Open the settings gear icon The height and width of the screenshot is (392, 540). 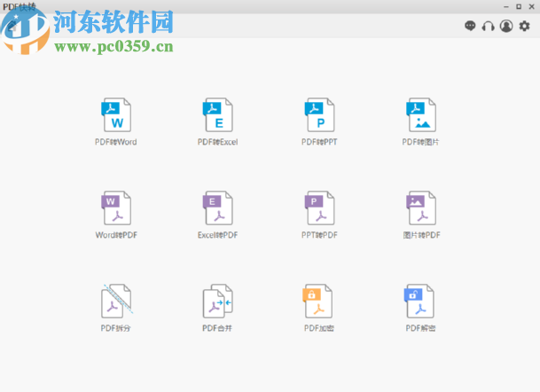point(525,26)
